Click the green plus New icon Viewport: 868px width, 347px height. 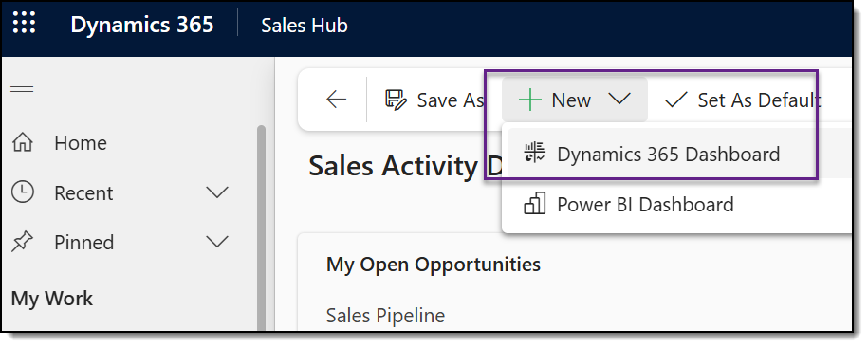click(529, 100)
